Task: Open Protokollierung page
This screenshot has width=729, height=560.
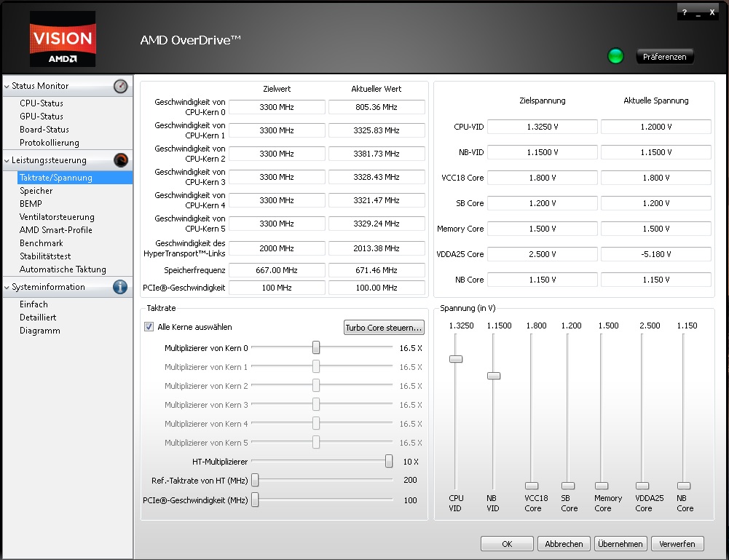Action: [x=50, y=143]
